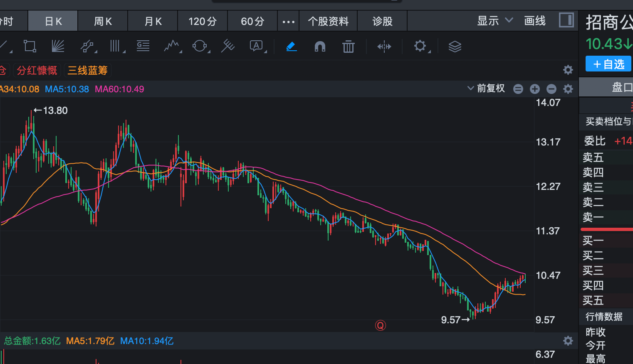This screenshot has height=364, width=633.
Task: Click the magnet snap tool icon
Action: point(320,46)
